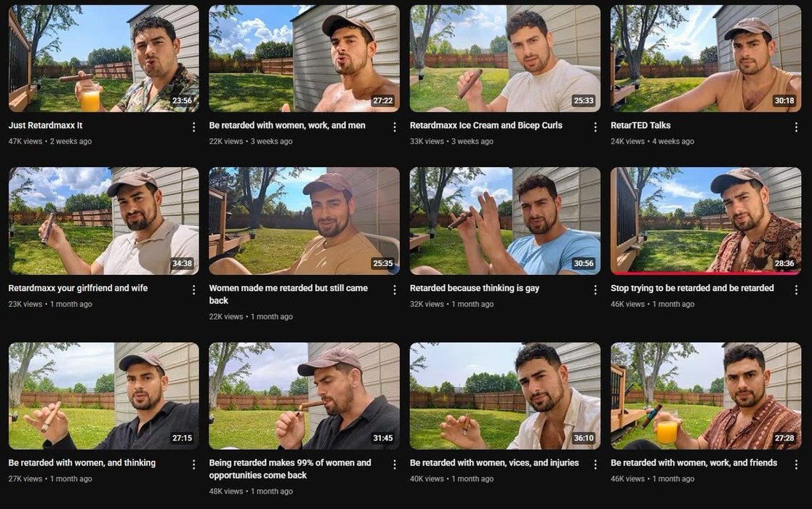The image size is (812, 509).
Task: Click title link Retardmaxx Ice Cream and Bicep Curls
Action: tap(486, 125)
